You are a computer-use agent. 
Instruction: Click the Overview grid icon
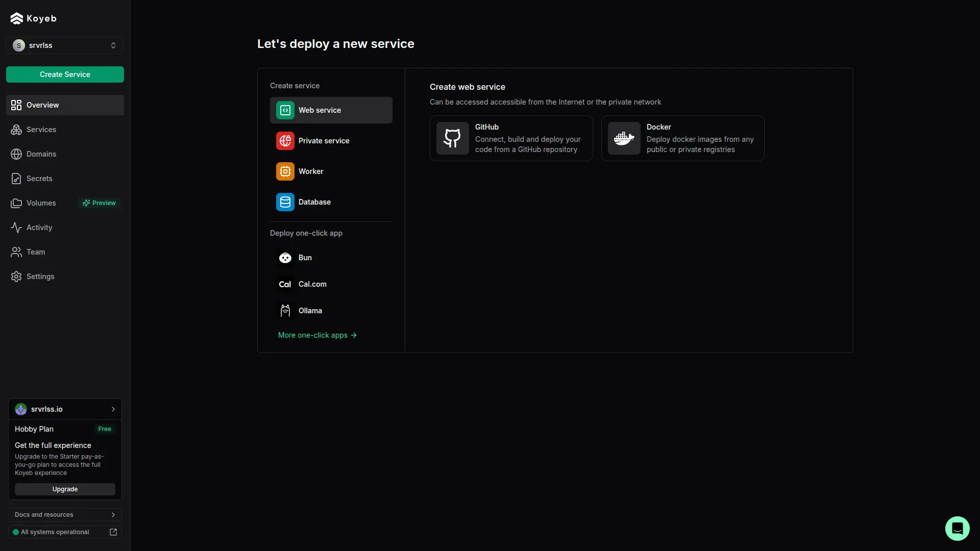pyautogui.click(x=16, y=105)
